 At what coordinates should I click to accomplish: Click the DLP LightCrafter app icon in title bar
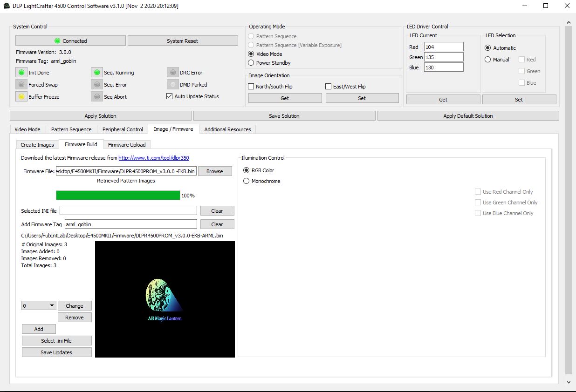point(6,6)
